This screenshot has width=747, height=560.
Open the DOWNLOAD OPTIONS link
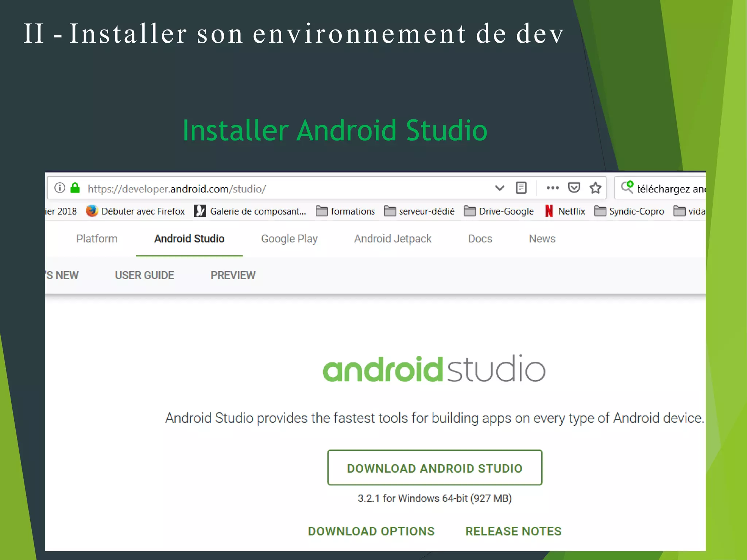371,531
